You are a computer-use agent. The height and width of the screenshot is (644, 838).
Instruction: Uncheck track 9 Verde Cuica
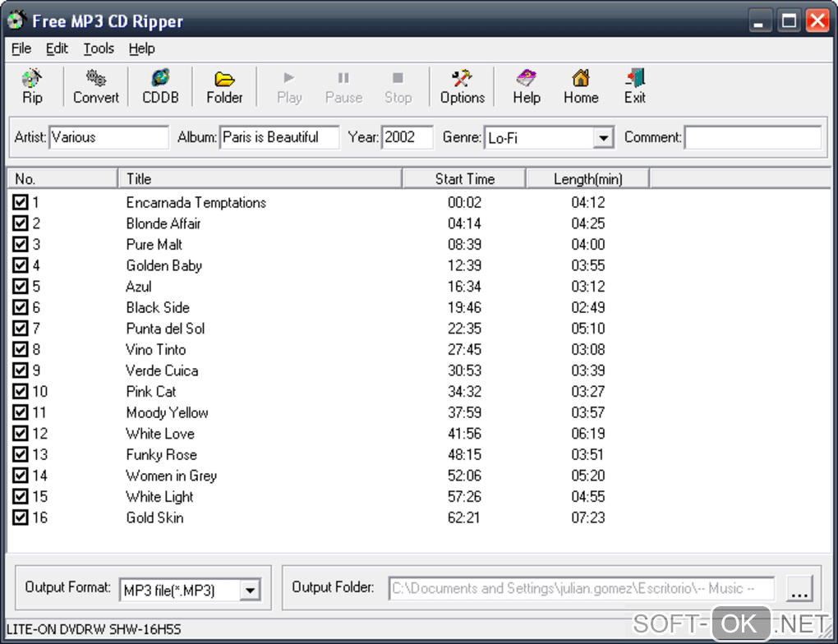(21, 370)
